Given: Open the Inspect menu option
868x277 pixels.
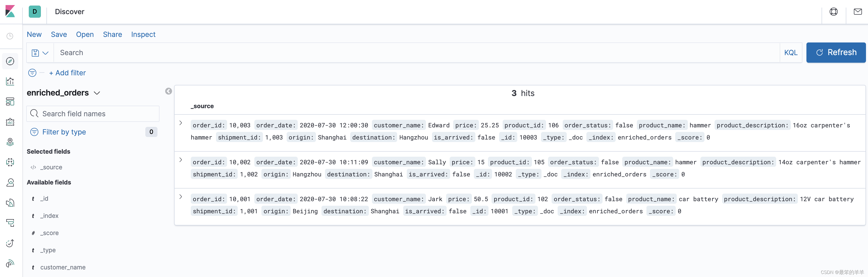Looking at the screenshot, I should coord(143,34).
